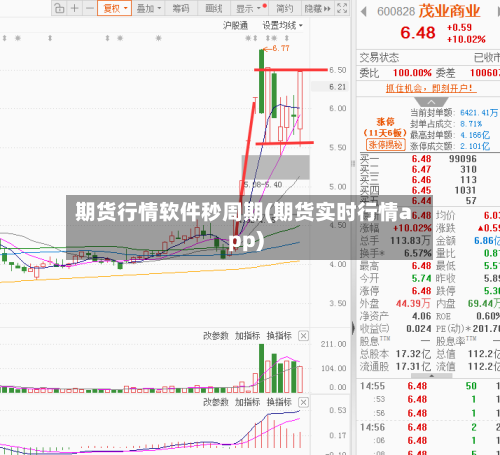The height and width of the screenshot is (455, 500).
Task: Click 改参数 in the volume panel
Action: (216, 336)
